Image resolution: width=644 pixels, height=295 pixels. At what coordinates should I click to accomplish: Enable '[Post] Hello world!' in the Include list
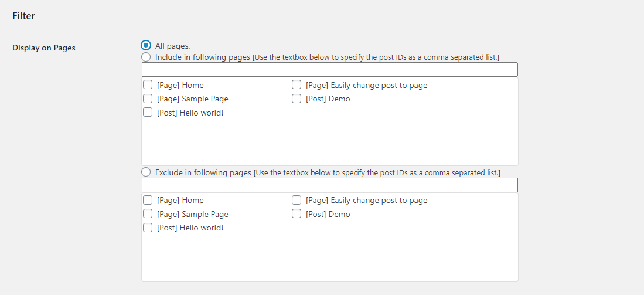148,113
